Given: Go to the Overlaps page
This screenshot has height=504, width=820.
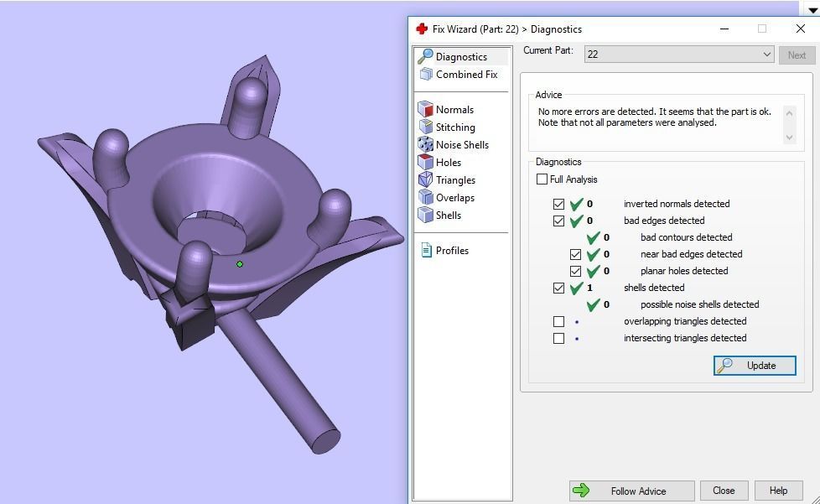Looking at the screenshot, I should [455, 198].
